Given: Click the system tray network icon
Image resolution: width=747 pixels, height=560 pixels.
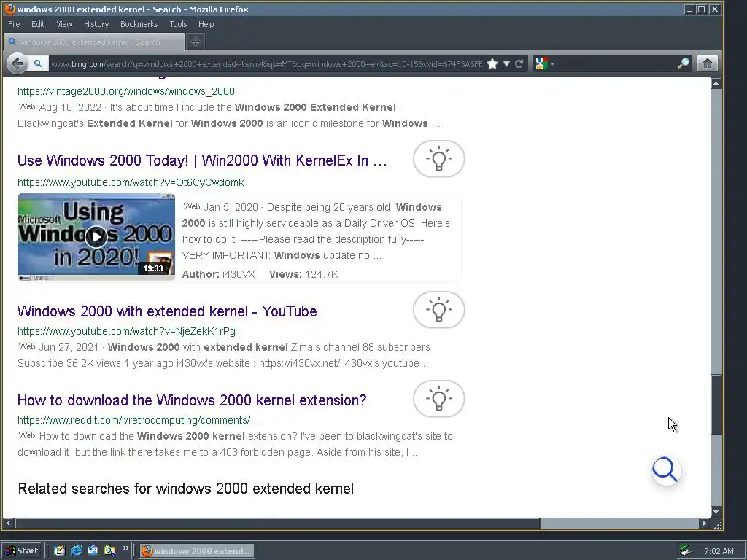Looking at the screenshot, I should click(x=685, y=551).
